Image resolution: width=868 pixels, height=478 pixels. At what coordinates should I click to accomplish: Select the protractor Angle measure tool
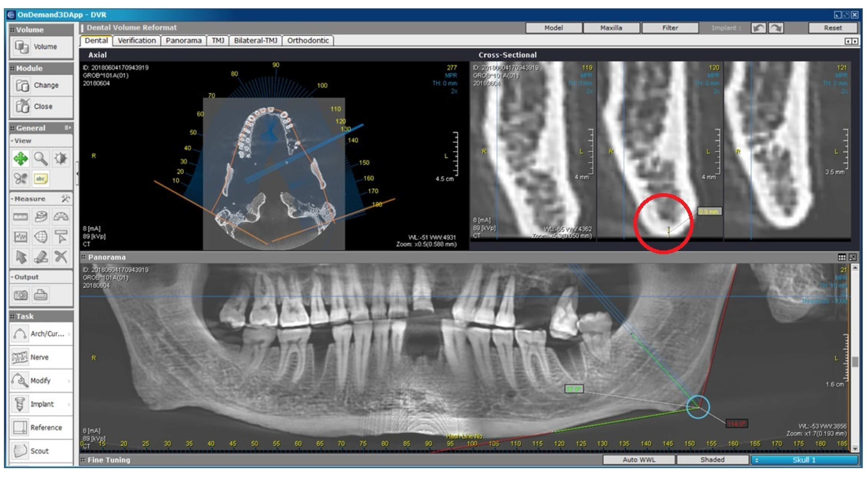click(x=61, y=217)
